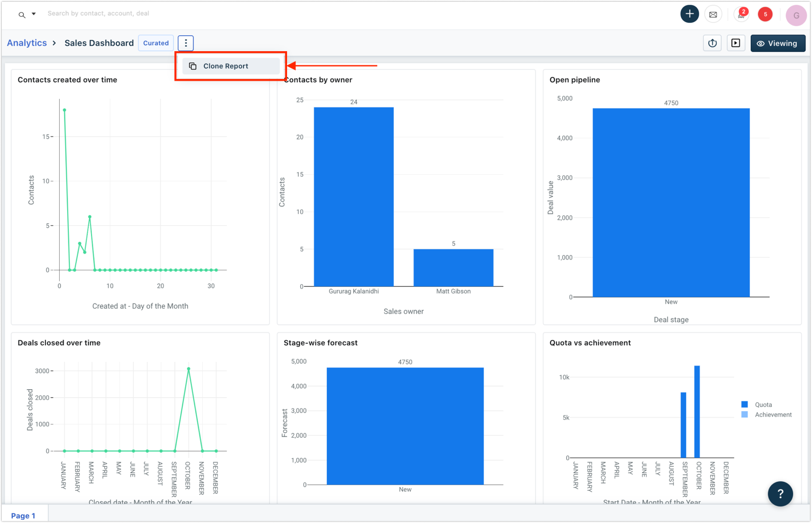812x523 pixels.
Task: Click the Curated badge button
Action: click(156, 43)
